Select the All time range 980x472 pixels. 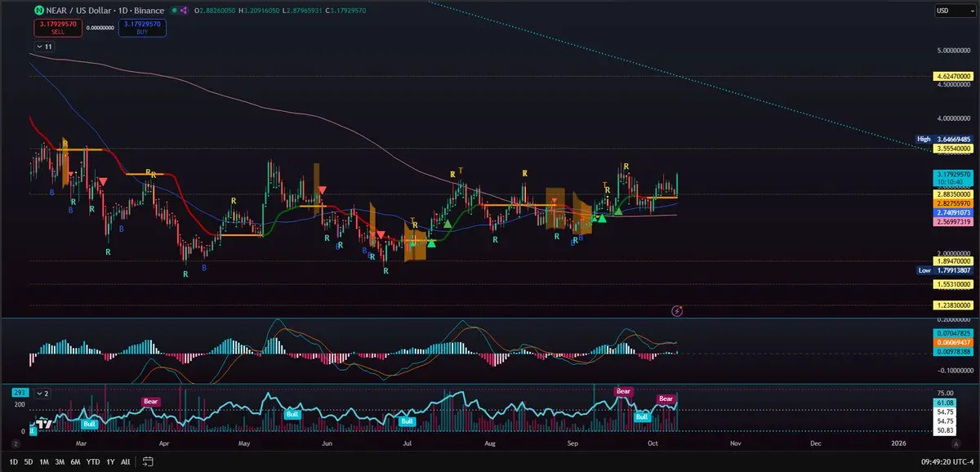pos(125,462)
